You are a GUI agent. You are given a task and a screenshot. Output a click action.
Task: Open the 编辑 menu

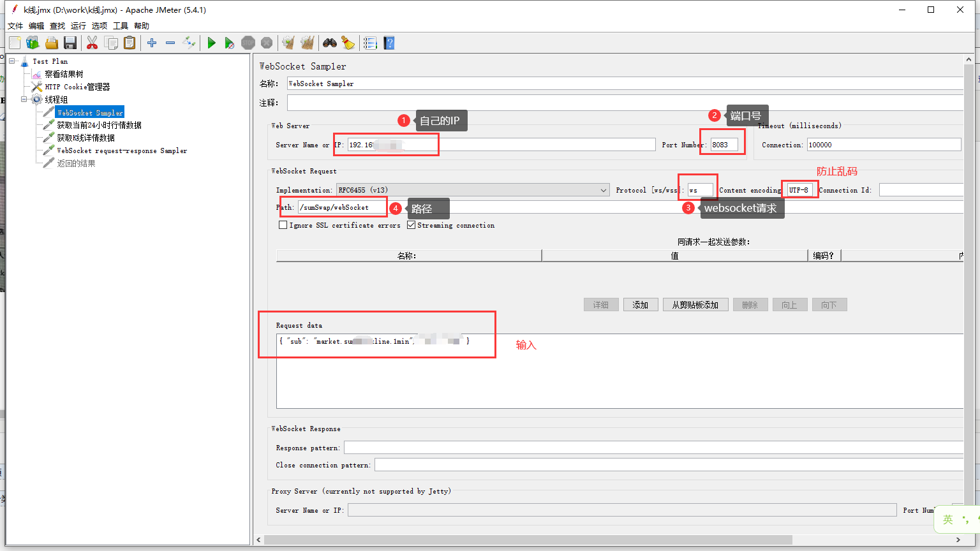[x=36, y=26]
